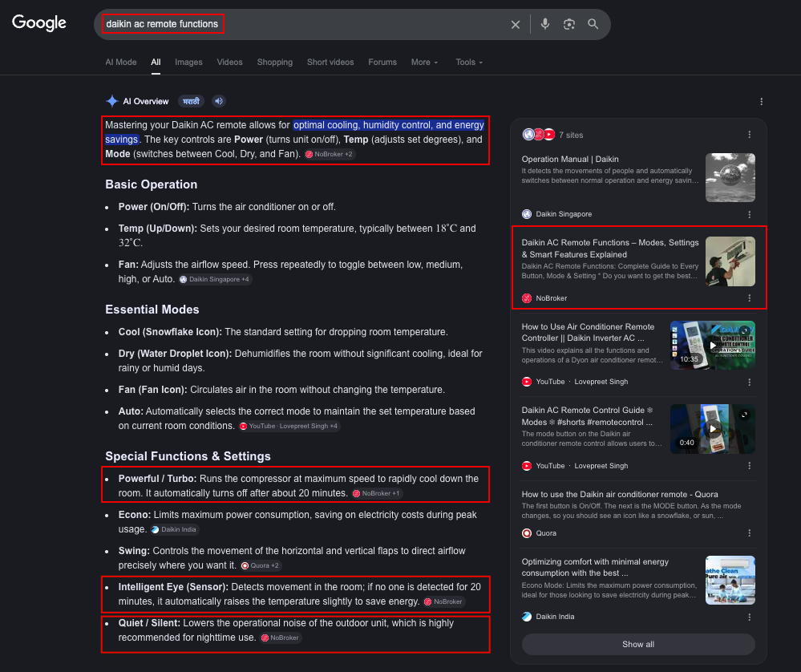Open options for the Daikin Singapore result

pos(750,215)
